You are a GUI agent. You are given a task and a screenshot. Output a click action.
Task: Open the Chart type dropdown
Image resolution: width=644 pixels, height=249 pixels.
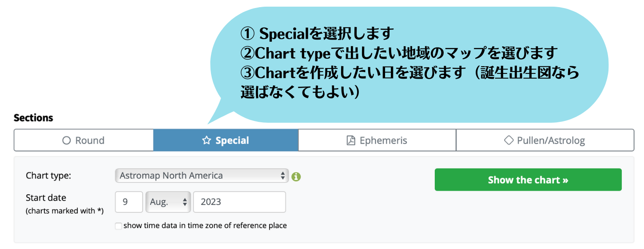pyautogui.click(x=202, y=176)
